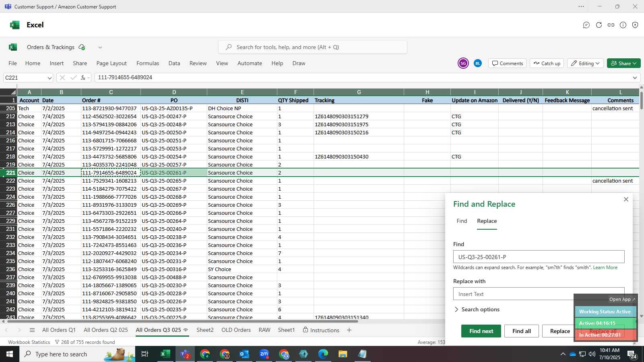644x362 pixels.
Task: Open the Data ribbon tab
Action: [174, 63]
